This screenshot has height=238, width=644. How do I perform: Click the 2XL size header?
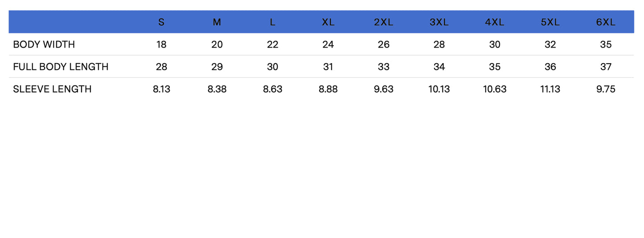[x=383, y=22]
